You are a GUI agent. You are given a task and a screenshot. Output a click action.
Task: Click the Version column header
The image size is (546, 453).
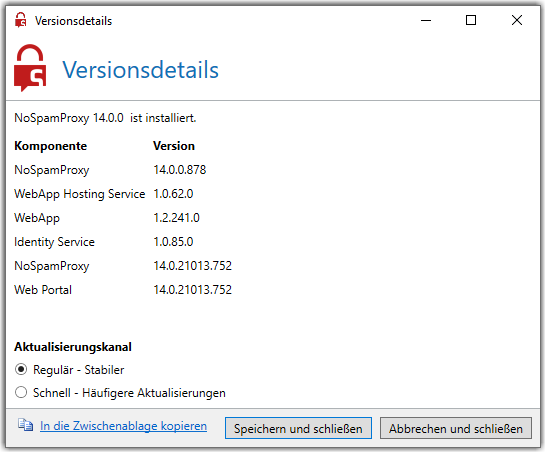(174, 146)
